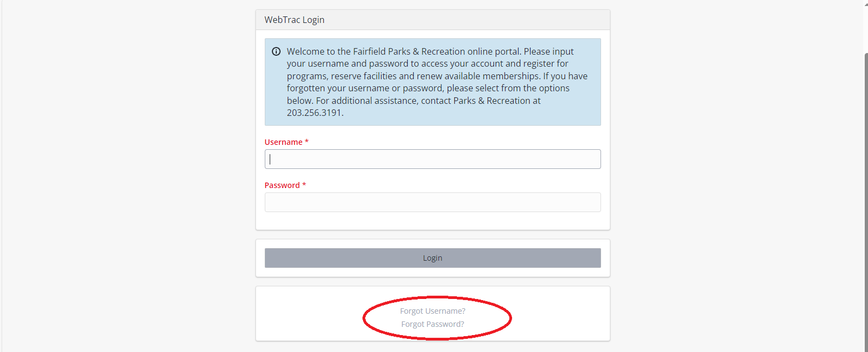Click inside the Password input box
The image size is (868, 352).
[x=432, y=202]
